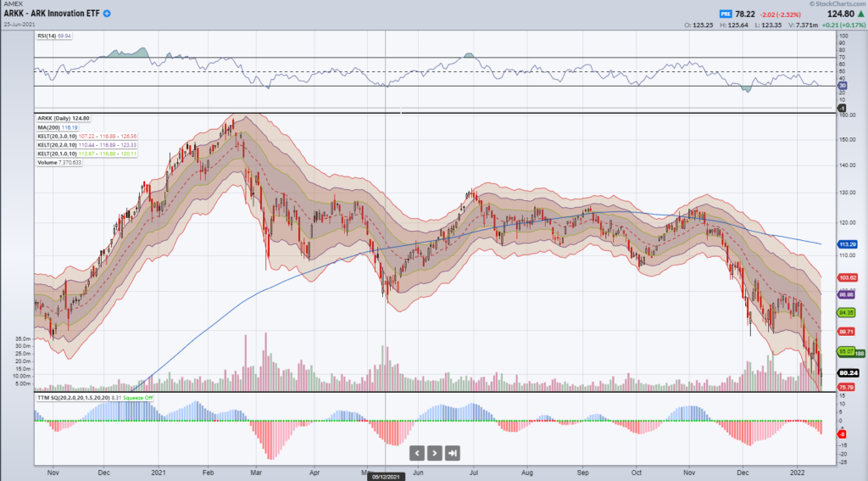The width and height of the screenshot is (868, 481).
Task: Click the MA(200) legend label
Action: click(x=58, y=127)
